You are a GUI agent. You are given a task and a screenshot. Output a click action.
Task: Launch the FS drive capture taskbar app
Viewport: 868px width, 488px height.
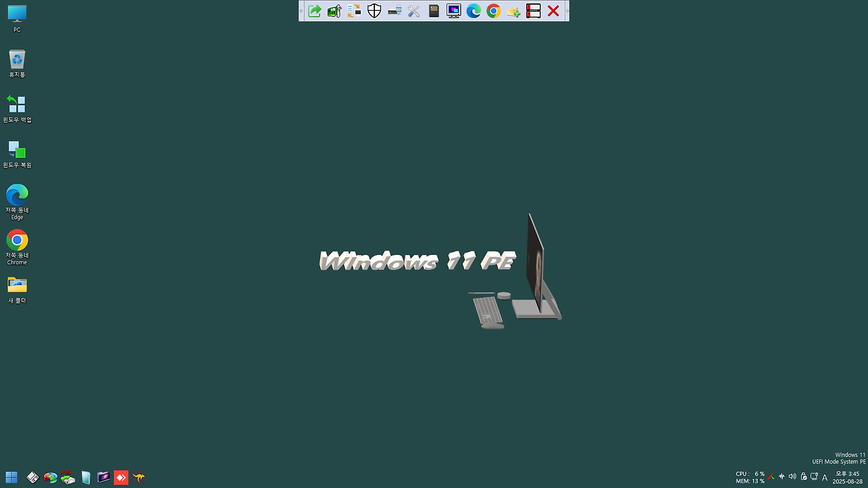point(68,477)
